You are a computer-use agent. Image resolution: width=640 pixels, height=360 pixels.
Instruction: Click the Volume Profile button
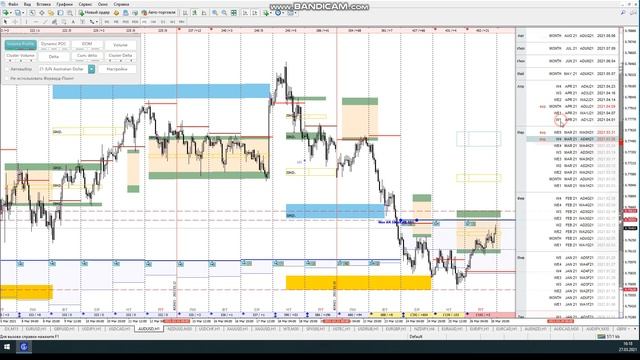click(20, 44)
